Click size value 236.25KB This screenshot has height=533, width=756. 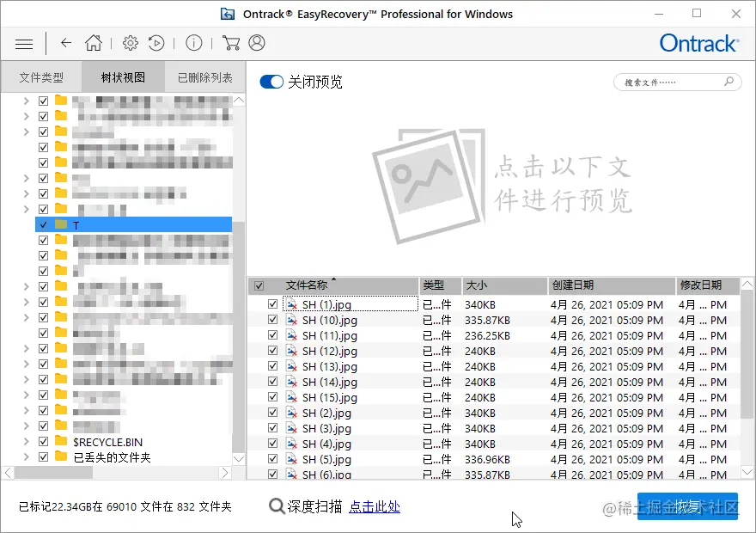tap(487, 336)
